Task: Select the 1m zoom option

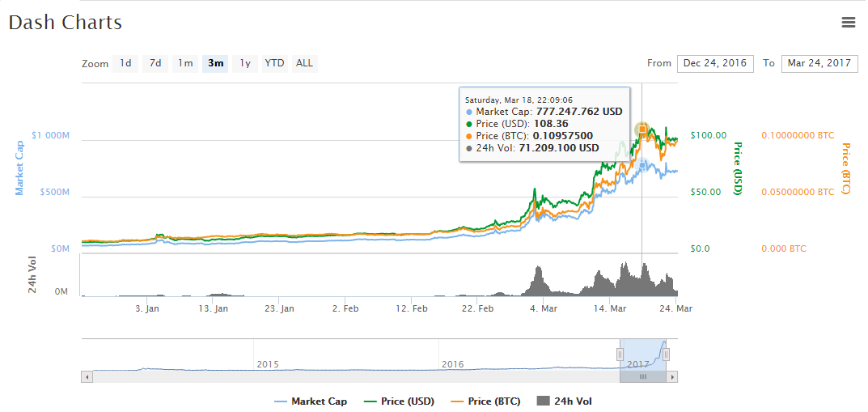Action: tap(185, 63)
